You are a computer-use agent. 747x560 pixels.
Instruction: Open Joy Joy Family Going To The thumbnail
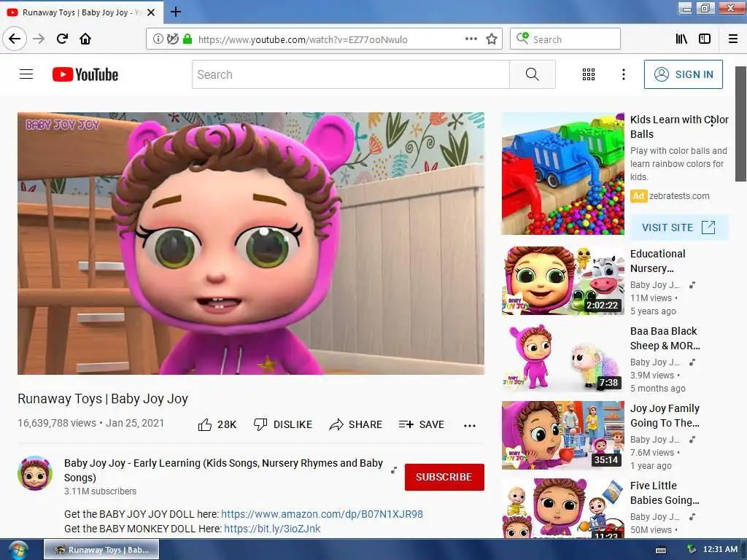point(563,435)
